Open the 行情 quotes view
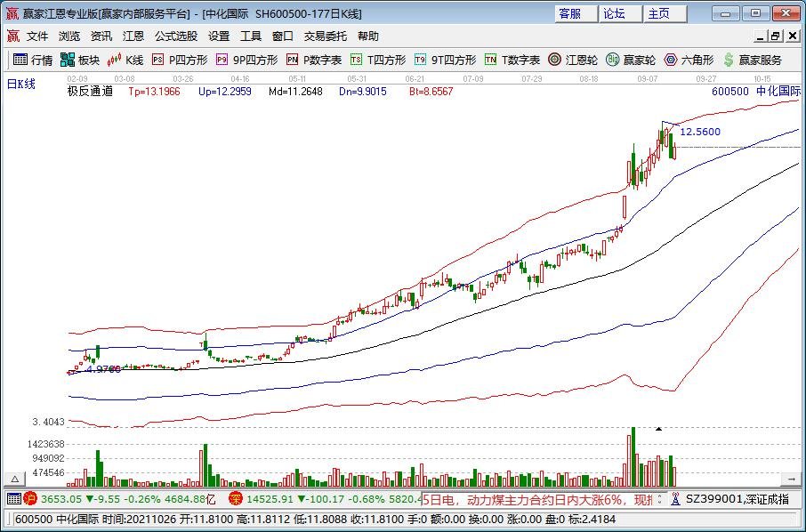Image resolution: width=806 pixels, height=532 pixels. [x=33, y=60]
